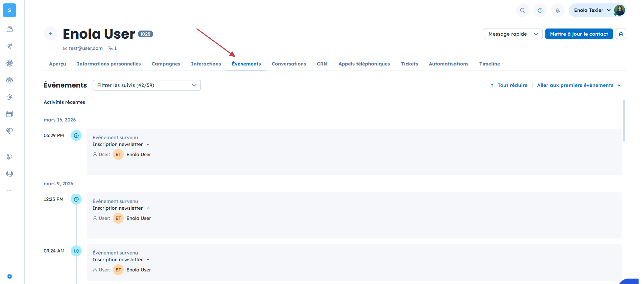Screen dimensions: 644x284
Task: Open the paper plane campaigns icon
Action: click(9, 46)
